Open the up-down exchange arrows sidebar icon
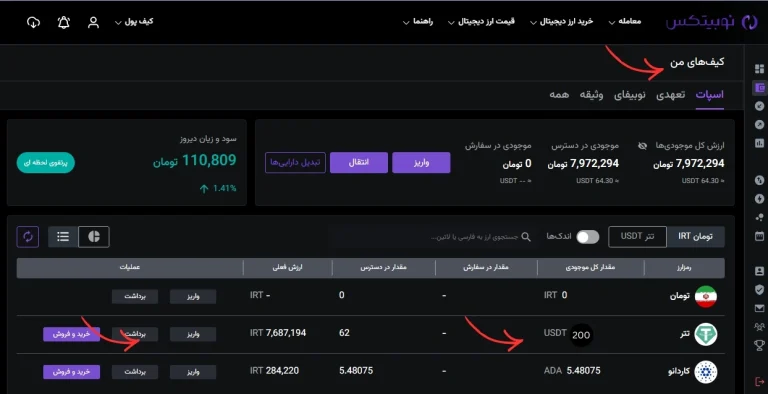Viewport: 768px width, 394px height. (759, 180)
